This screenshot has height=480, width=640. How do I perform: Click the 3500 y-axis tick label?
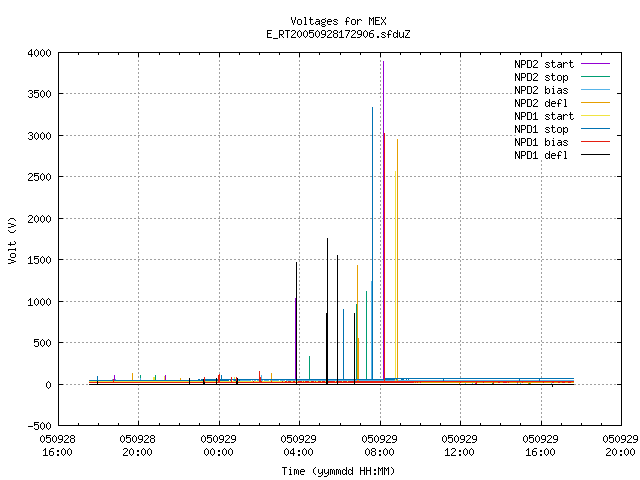(x=40, y=94)
